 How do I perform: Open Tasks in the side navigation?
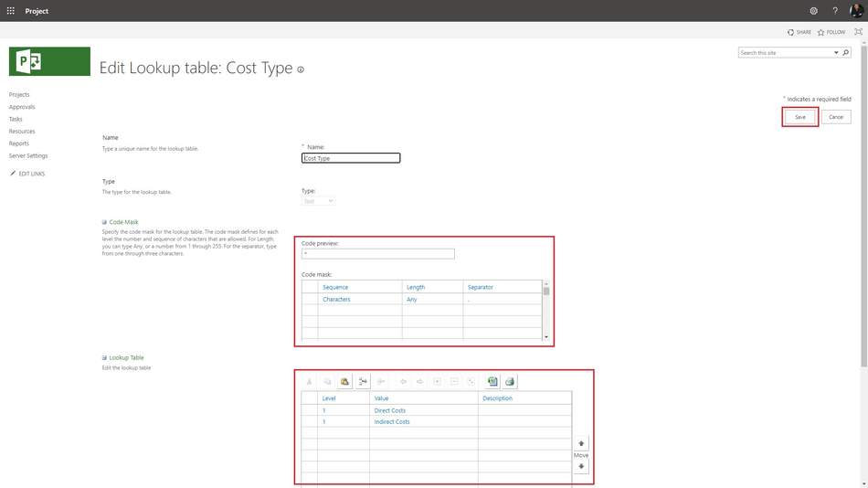(16, 119)
